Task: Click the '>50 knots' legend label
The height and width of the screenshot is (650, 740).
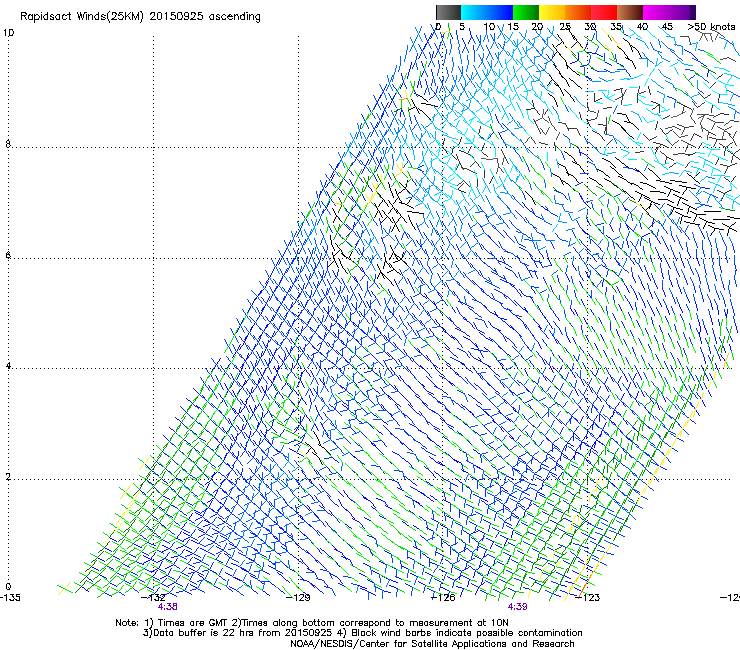Action: click(x=711, y=27)
